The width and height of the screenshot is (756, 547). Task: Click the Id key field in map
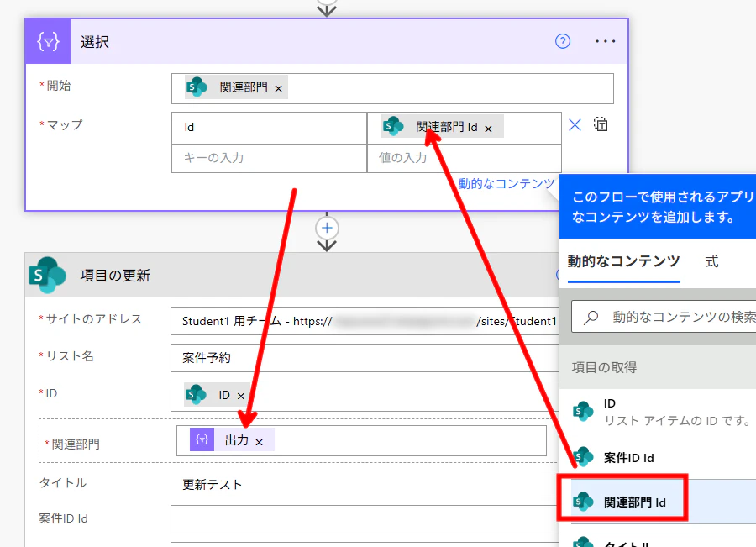pyautogui.click(x=269, y=128)
